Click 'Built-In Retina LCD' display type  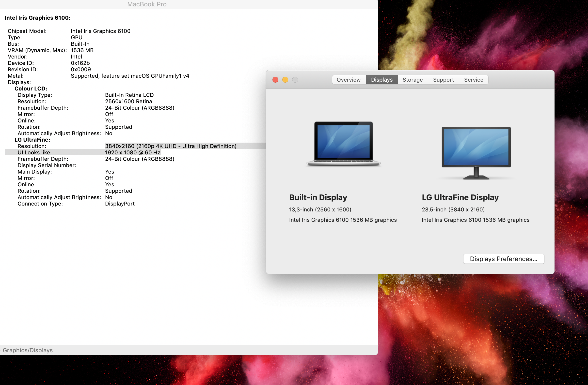tap(129, 95)
